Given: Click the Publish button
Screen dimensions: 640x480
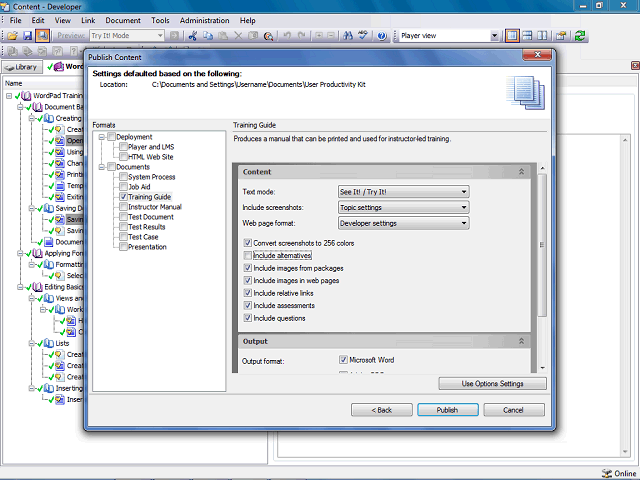Looking at the screenshot, I should pos(448,410).
